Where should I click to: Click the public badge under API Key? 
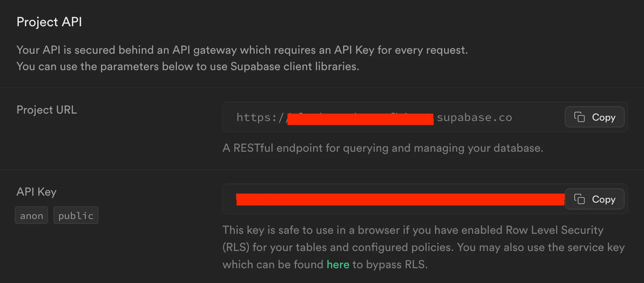(76, 215)
